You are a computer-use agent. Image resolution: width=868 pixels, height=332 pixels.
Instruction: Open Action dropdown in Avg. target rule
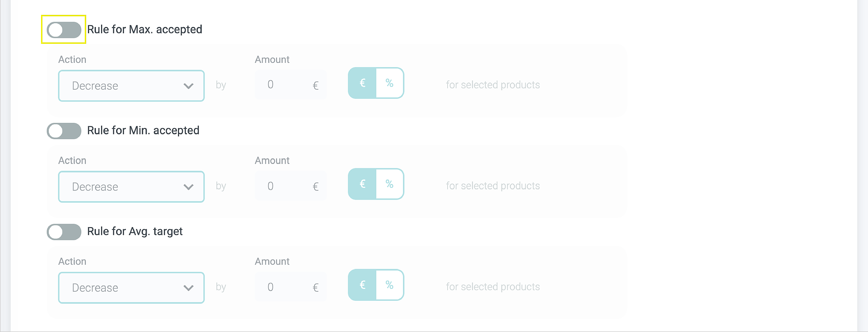click(131, 288)
